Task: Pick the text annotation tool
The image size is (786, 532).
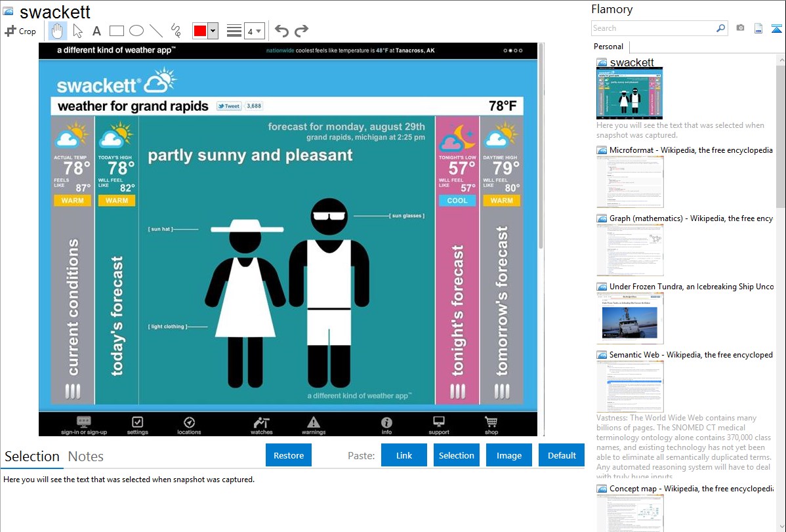Action: [x=96, y=31]
